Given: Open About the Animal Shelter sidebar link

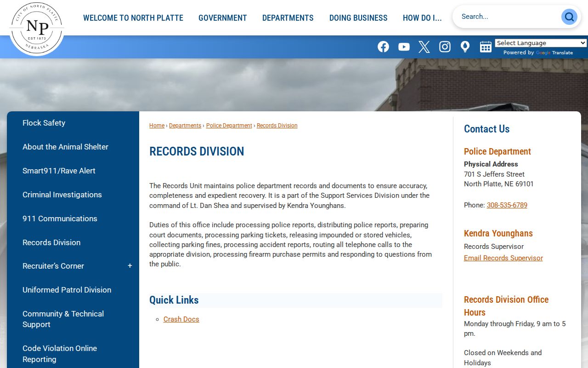Looking at the screenshot, I should pos(65,147).
